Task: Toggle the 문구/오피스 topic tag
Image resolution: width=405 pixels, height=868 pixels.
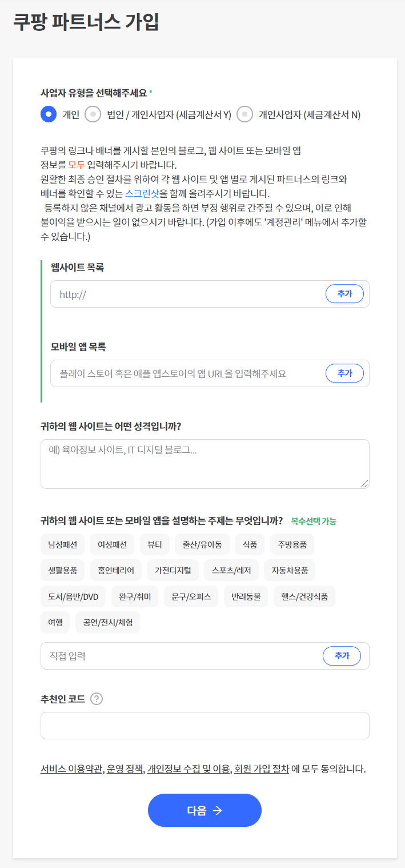Action: (191, 597)
